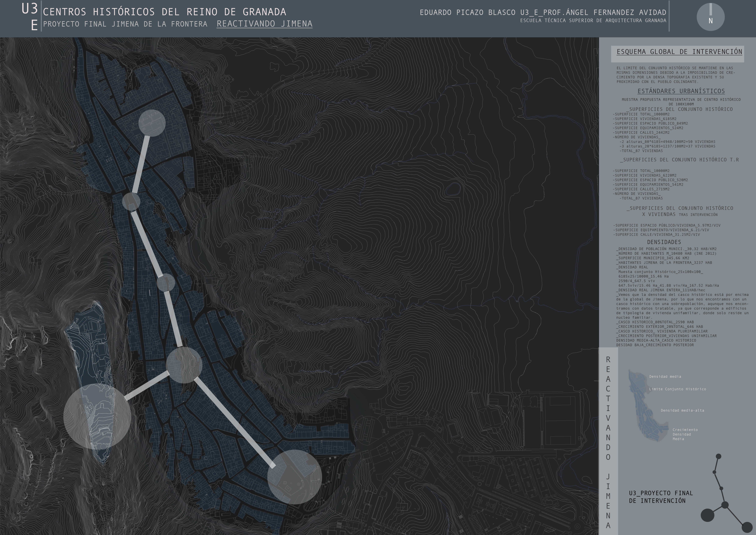Select '-SUPERFICIE EQUIPAMIENTO/VIVIENDA_6.21/VIV'
The image size is (756, 535).
[x=661, y=230]
